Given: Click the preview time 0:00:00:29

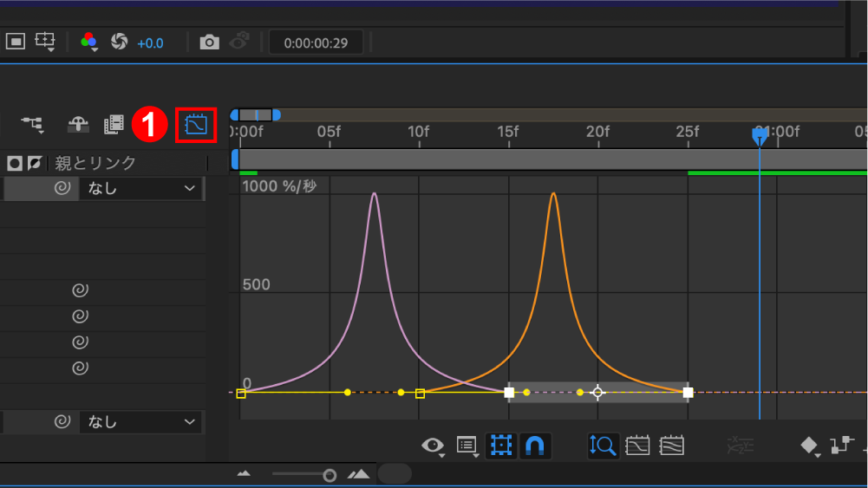Looking at the screenshot, I should click(x=316, y=42).
